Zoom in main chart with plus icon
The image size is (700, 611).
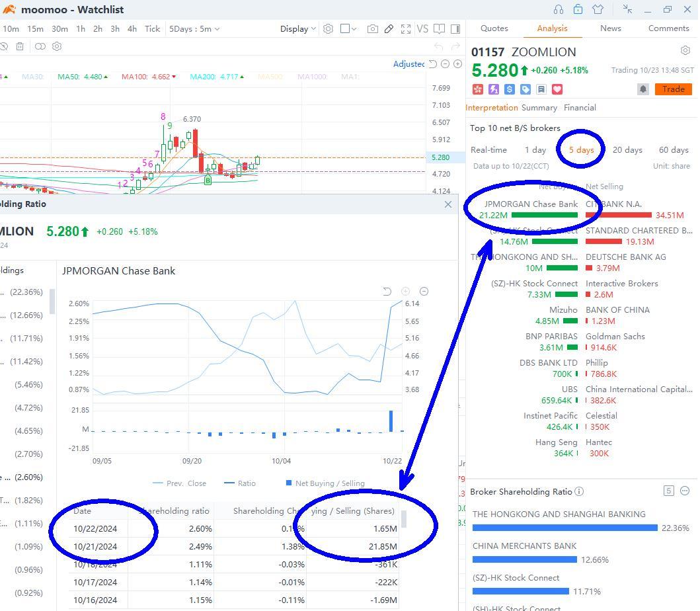click(457, 64)
